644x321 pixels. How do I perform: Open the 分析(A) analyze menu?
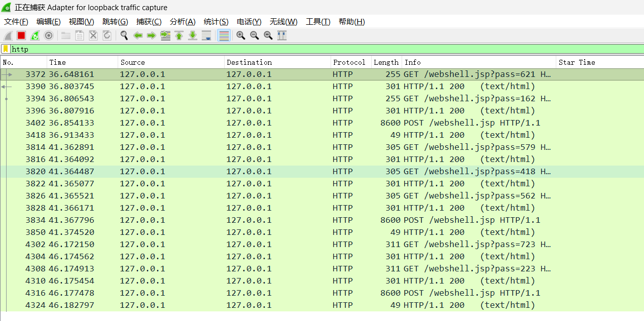click(x=182, y=22)
